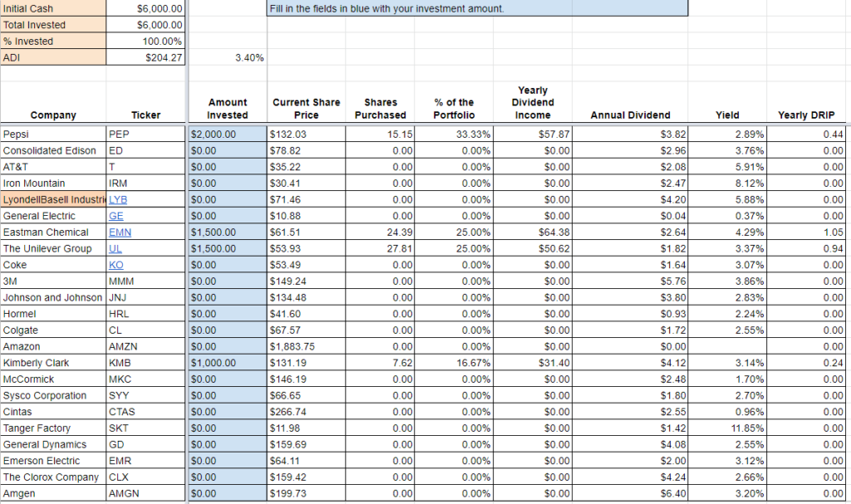This screenshot has width=851, height=504.
Task: Select Amazon's share price $1,883.75
Action: coord(306,346)
